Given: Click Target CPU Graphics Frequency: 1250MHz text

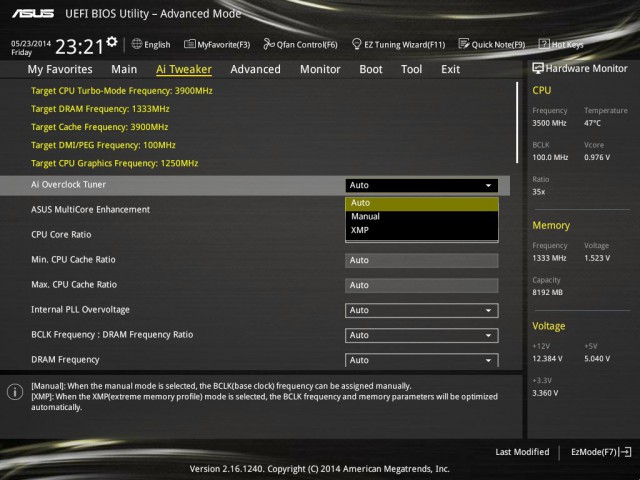Looking at the screenshot, I should click(115, 163).
